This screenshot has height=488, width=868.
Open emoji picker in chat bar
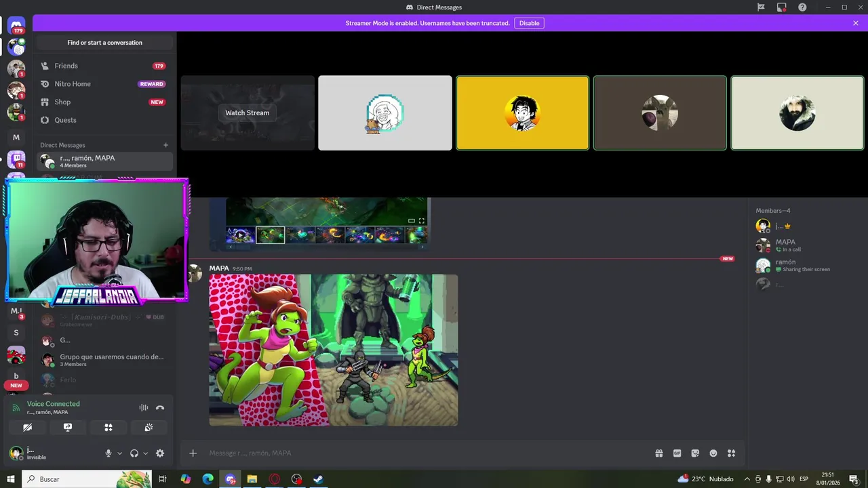click(713, 453)
